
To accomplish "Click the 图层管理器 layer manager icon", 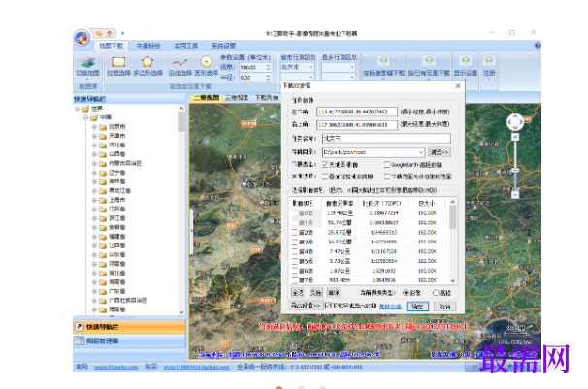I will 80,340.
